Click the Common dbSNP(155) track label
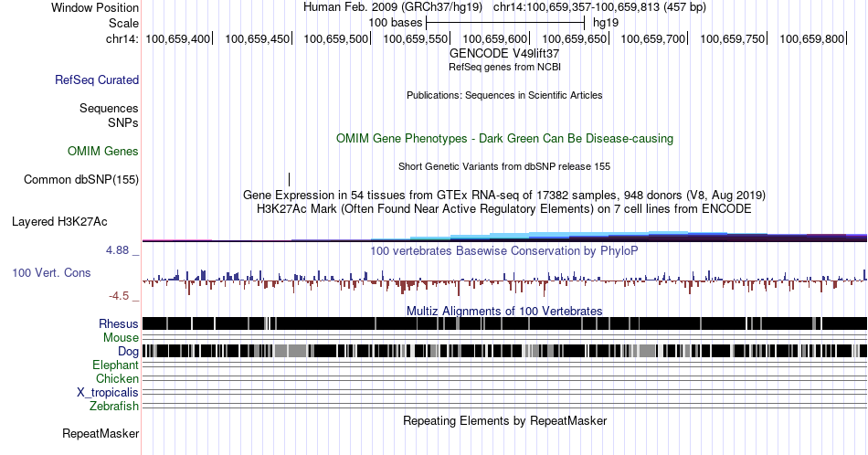Viewport: 868px width, 455px height. pos(81,179)
